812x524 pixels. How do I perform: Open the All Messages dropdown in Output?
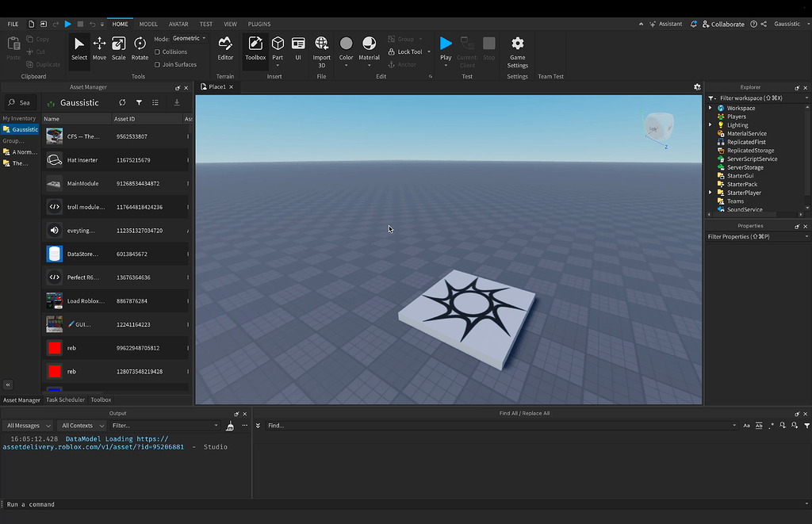click(x=28, y=425)
